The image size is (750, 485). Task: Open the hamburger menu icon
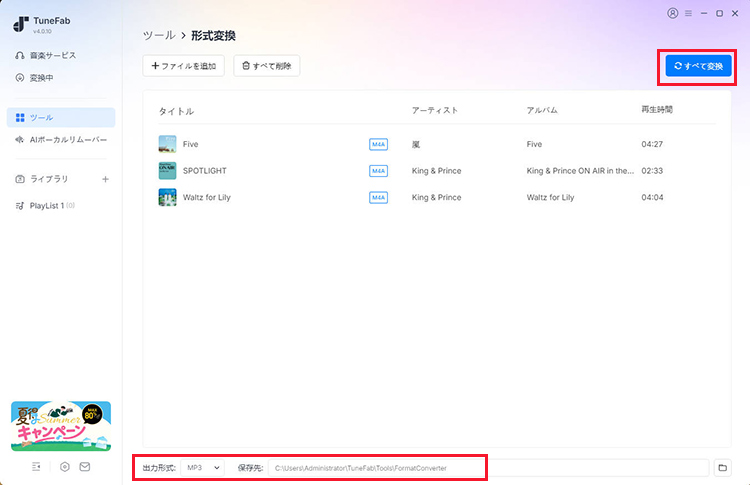[688, 13]
